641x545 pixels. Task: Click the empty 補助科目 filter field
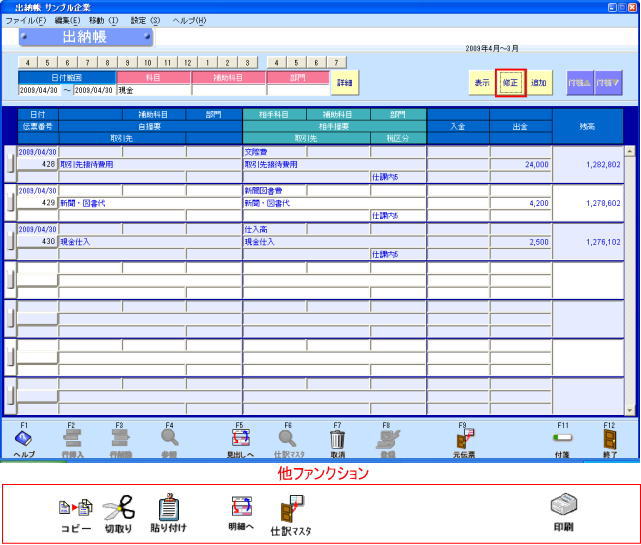[229, 90]
